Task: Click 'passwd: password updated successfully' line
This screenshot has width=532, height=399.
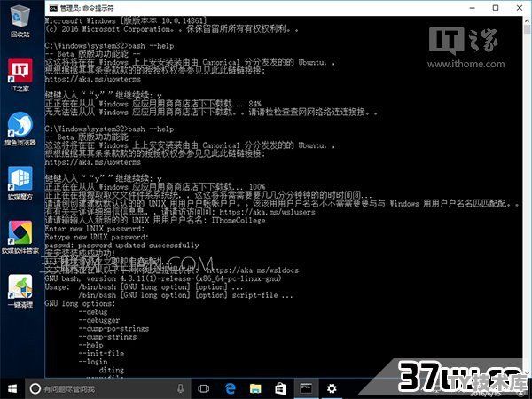Action: tap(121, 246)
